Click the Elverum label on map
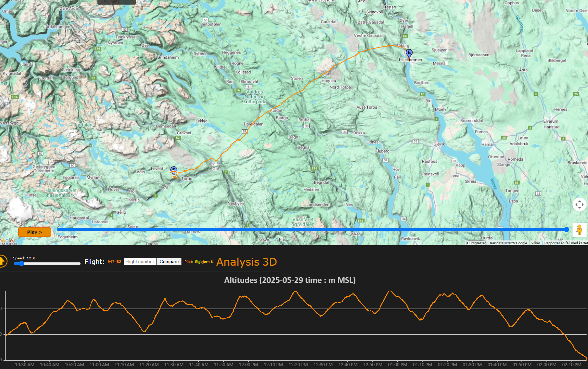Image resolution: width=588 pixels, height=369 pixels. click(551, 121)
